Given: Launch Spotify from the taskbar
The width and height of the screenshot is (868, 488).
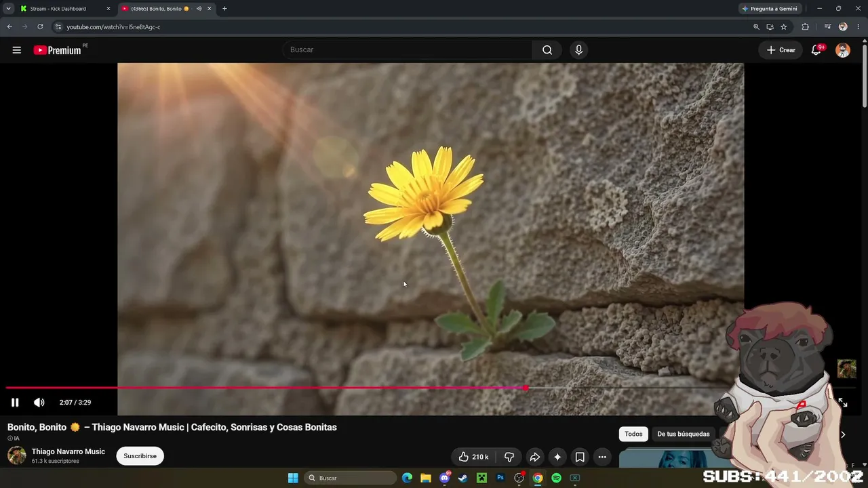Looking at the screenshot, I should [556, 478].
